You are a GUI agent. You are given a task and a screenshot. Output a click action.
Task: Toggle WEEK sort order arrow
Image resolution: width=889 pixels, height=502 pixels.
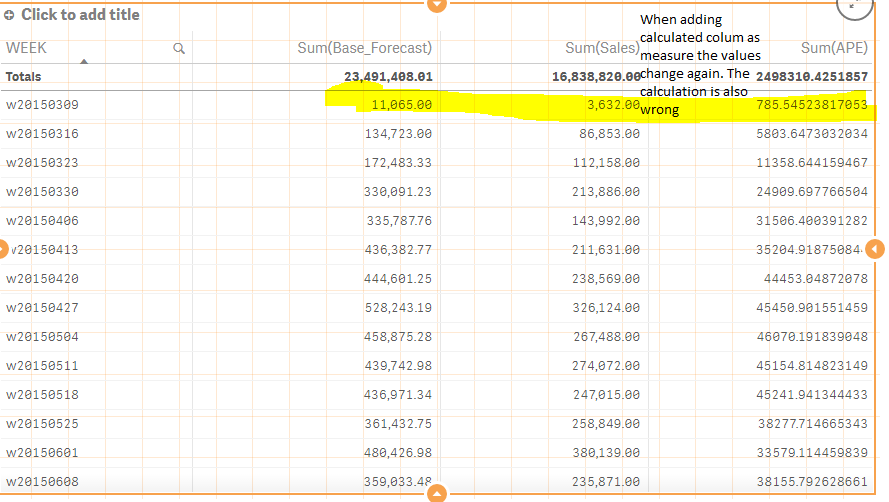point(84,61)
